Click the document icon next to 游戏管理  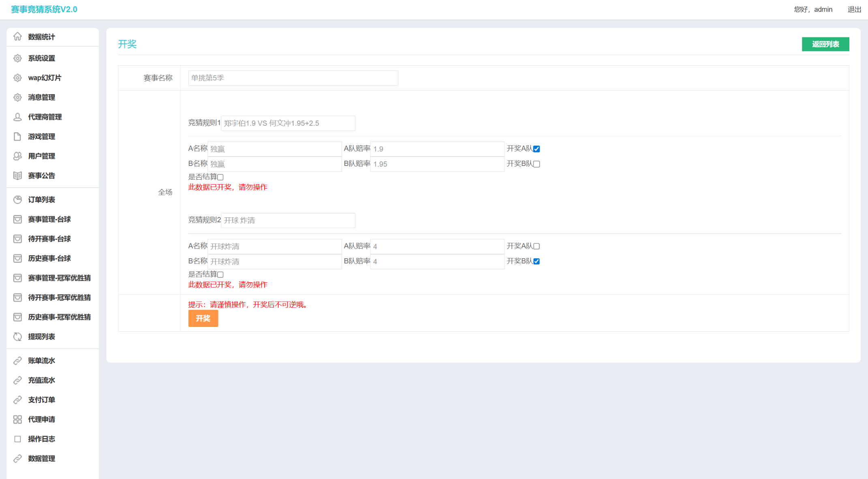tap(17, 136)
